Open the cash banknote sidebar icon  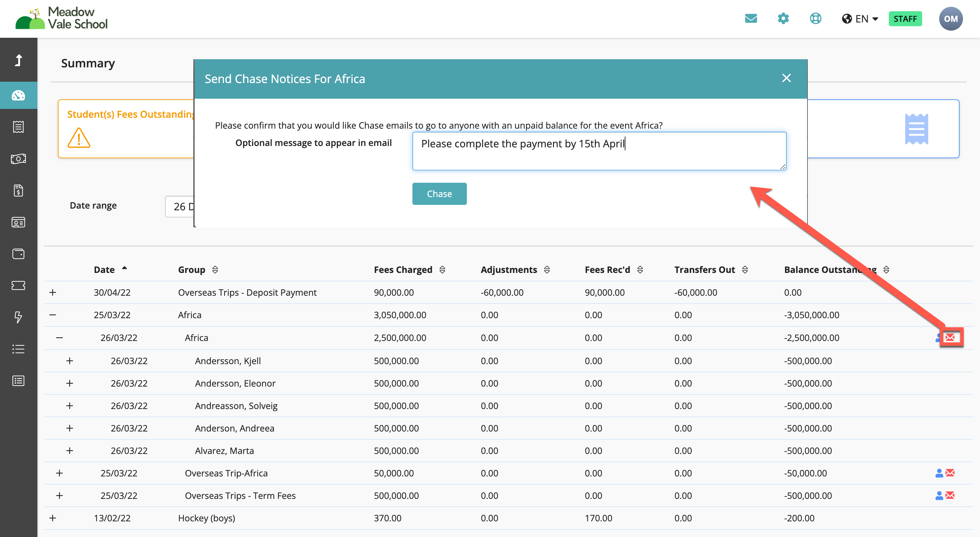pos(18,159)
